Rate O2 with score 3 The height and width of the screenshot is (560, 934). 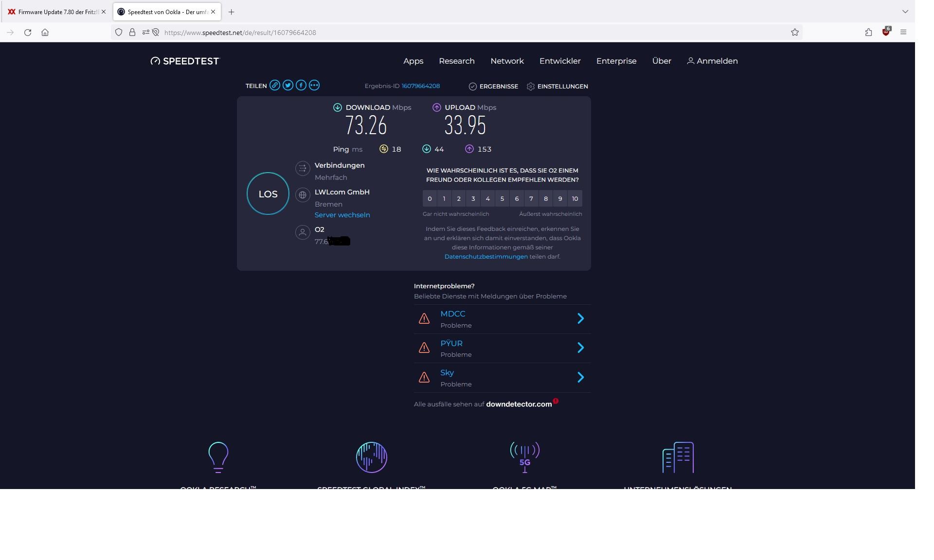pos(473,198)
